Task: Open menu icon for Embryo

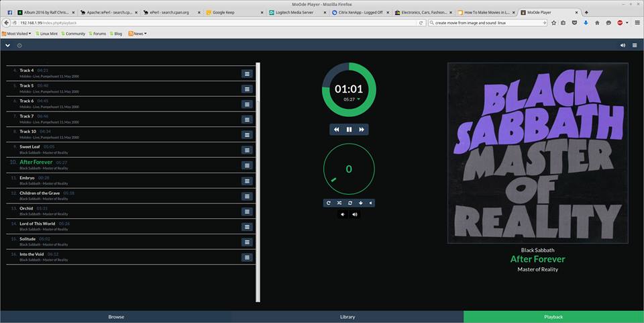Action: coord(247,181)
